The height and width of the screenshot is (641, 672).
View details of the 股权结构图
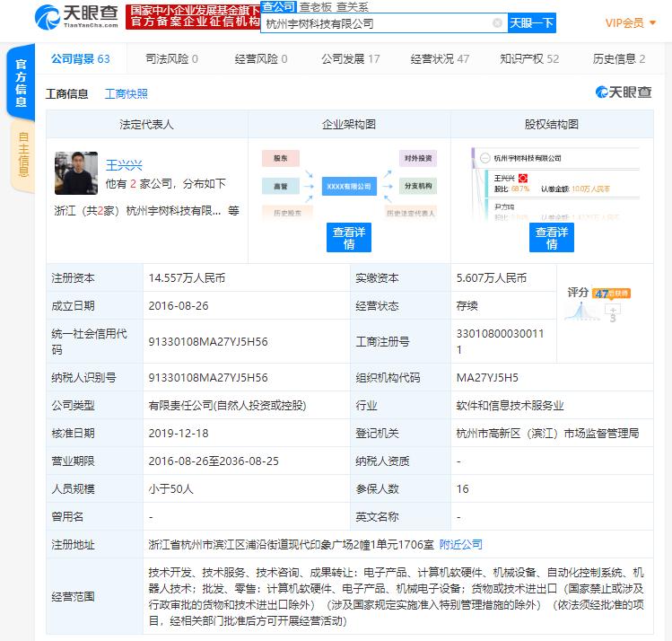552,238
